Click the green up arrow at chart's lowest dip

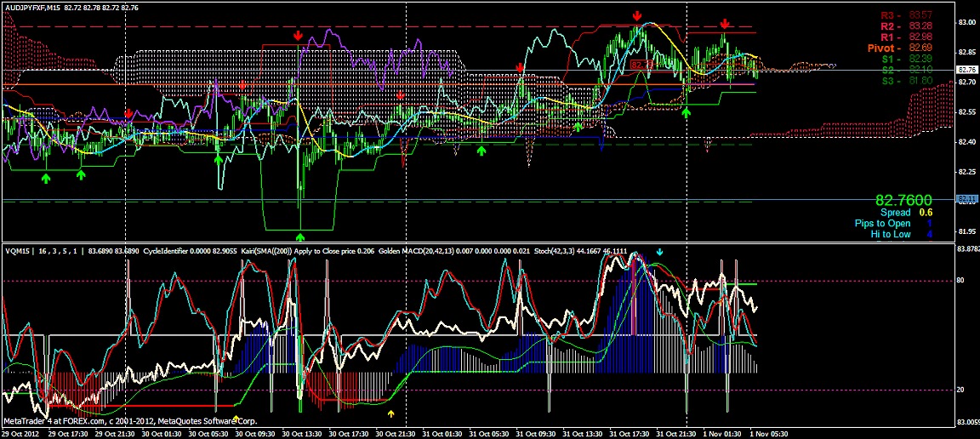300,236
